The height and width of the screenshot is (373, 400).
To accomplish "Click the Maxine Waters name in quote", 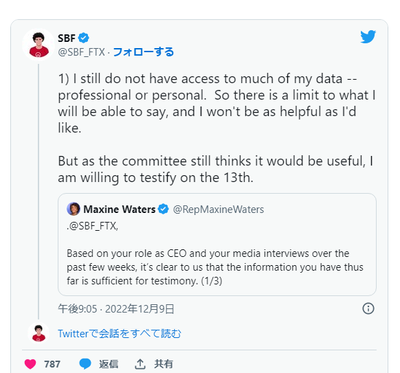I will coord(119,209).
